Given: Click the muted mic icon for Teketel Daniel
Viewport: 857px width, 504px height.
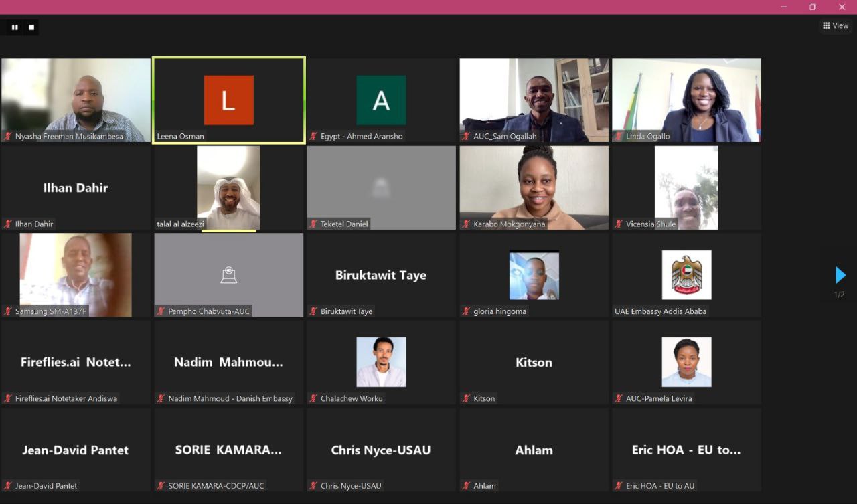Looking at the screenshot, I should coord(313,224).
